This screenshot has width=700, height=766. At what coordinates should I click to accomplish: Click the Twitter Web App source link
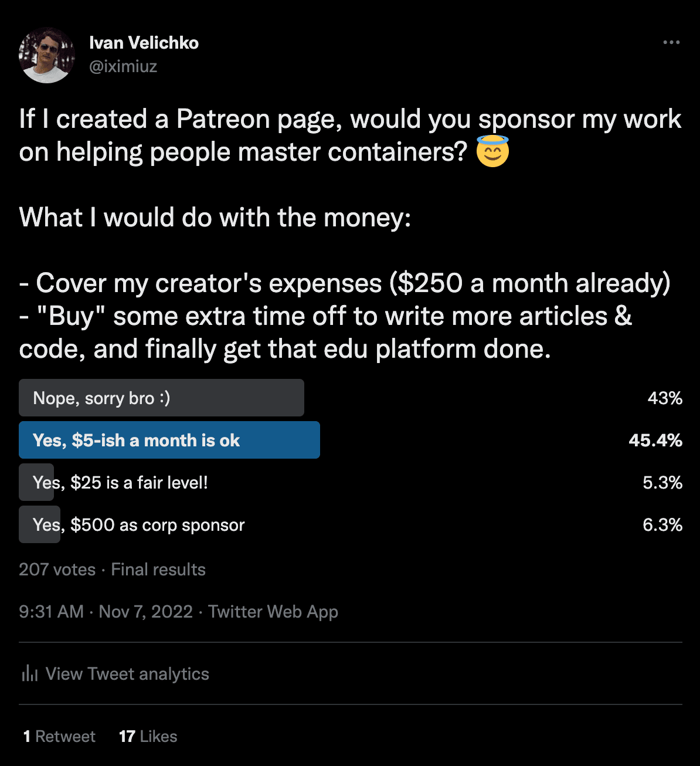click(273, 612)
